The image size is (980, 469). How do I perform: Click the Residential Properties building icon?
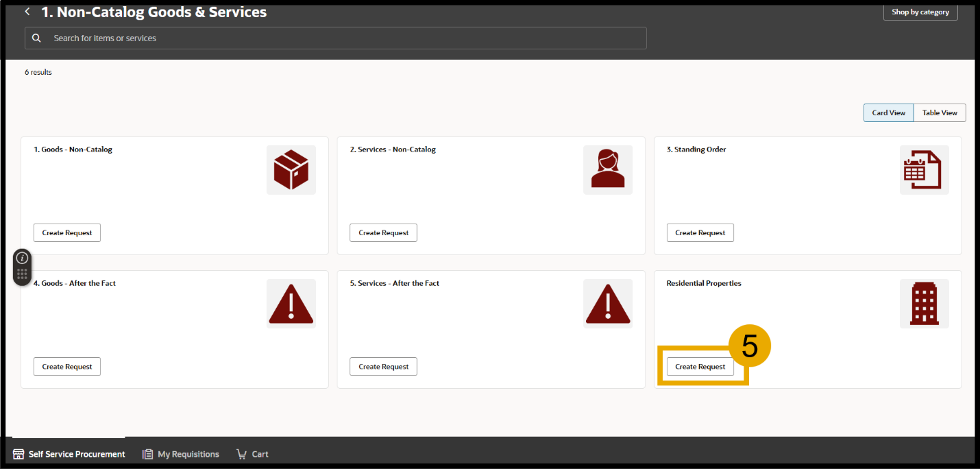(923, 304)
